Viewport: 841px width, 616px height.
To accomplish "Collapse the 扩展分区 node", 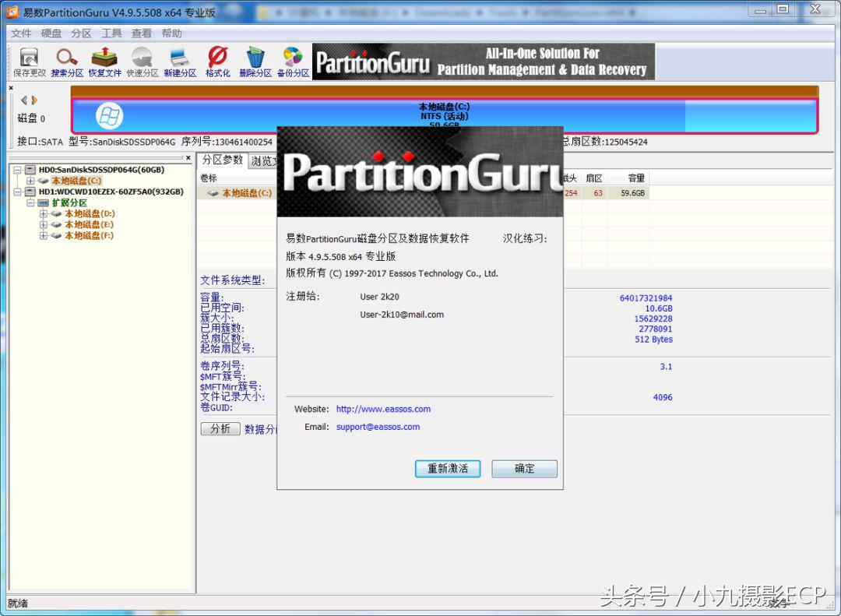I will coord(30,202).
